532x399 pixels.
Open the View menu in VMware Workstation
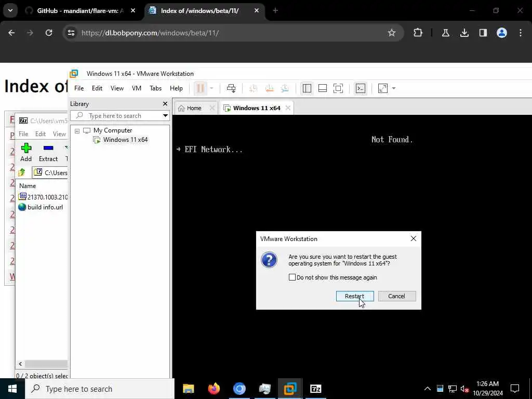pos(117,88)
